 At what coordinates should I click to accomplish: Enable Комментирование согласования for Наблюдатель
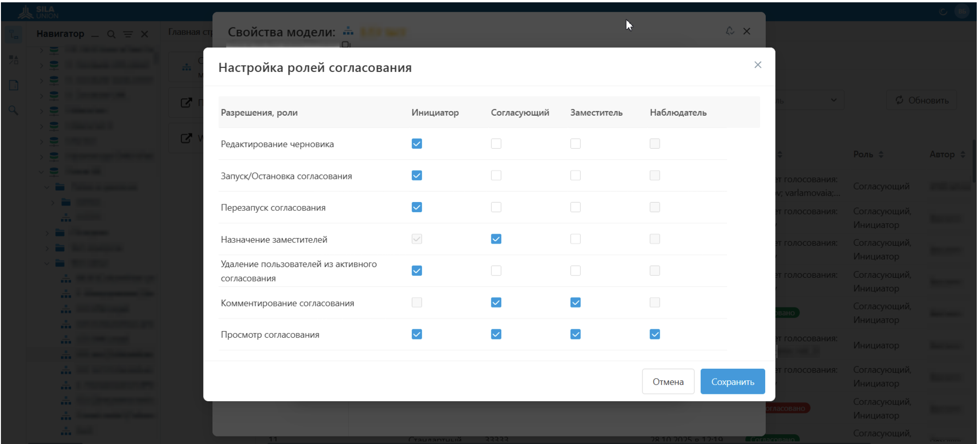(x=655, y=303)
